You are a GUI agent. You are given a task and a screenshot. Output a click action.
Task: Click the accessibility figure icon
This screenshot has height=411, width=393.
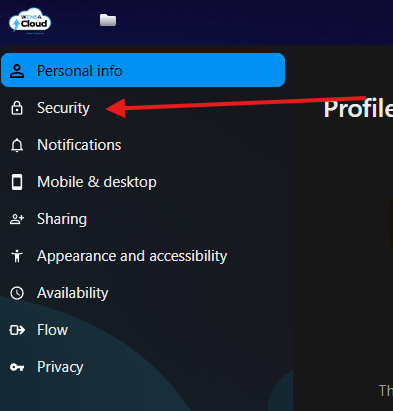coord(17,256)
